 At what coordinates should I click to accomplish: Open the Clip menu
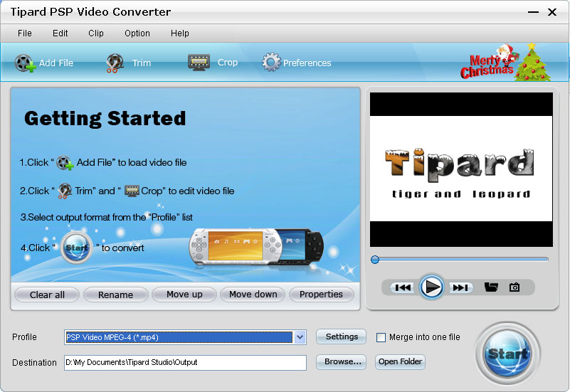point(96,33)
